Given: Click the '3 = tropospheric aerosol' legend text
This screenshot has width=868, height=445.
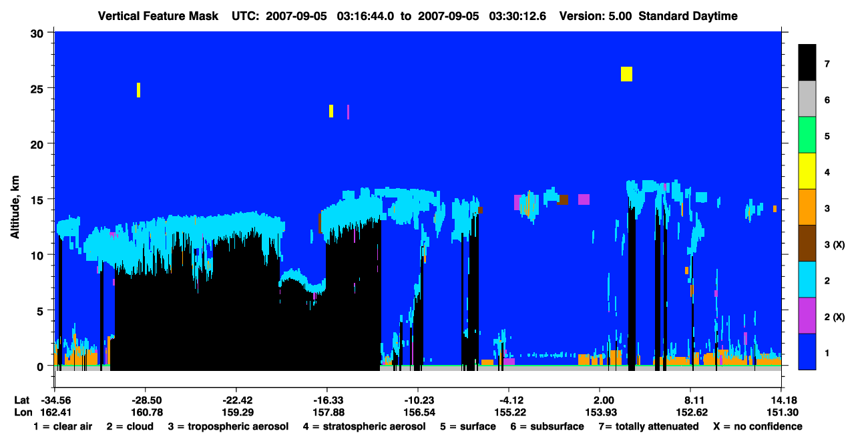Looking at the screenshot, I should coord(229,426).
